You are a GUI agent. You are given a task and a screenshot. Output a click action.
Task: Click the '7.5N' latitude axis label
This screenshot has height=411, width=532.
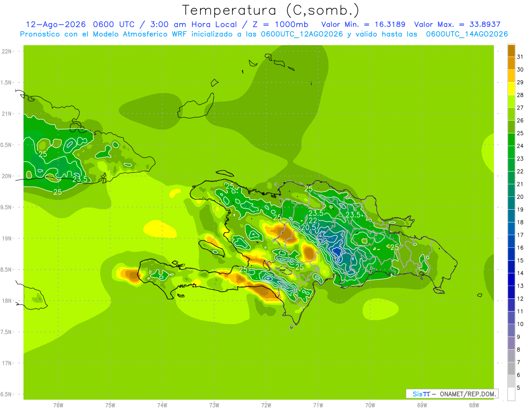(x=7, y=332)
